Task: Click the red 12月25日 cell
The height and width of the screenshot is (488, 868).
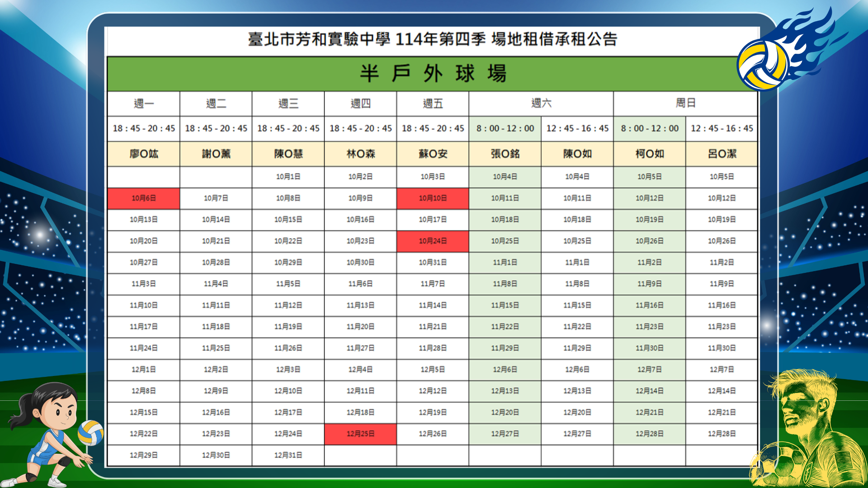Action: click(x=360, y=434)
